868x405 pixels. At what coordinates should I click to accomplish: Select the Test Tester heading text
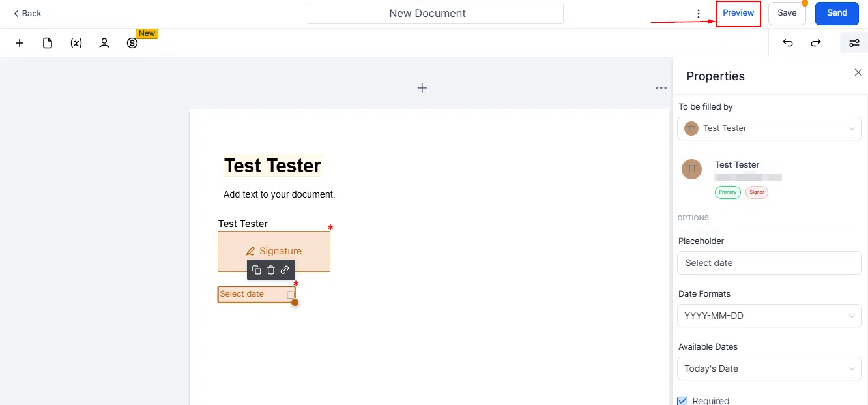[272, 166]
